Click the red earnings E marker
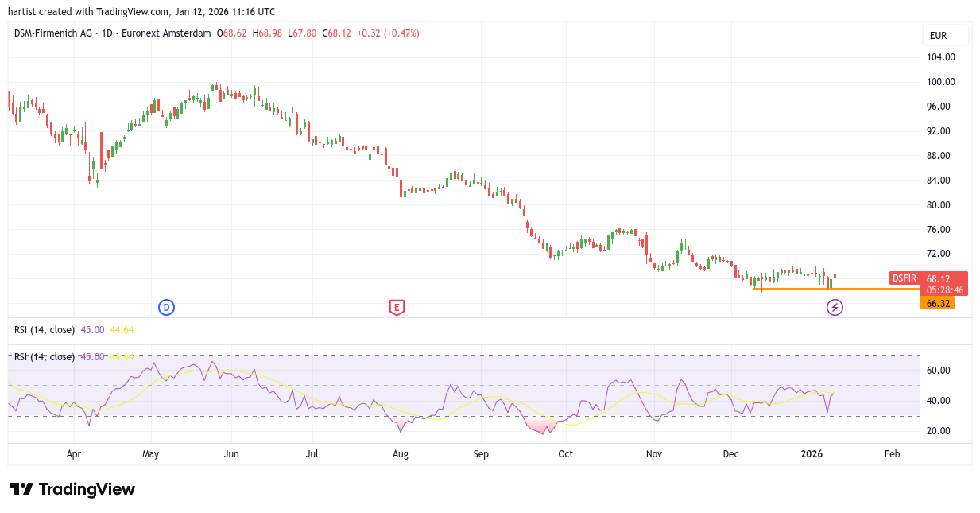This screenshot has width=980, height=513. [x=397, y=307]
